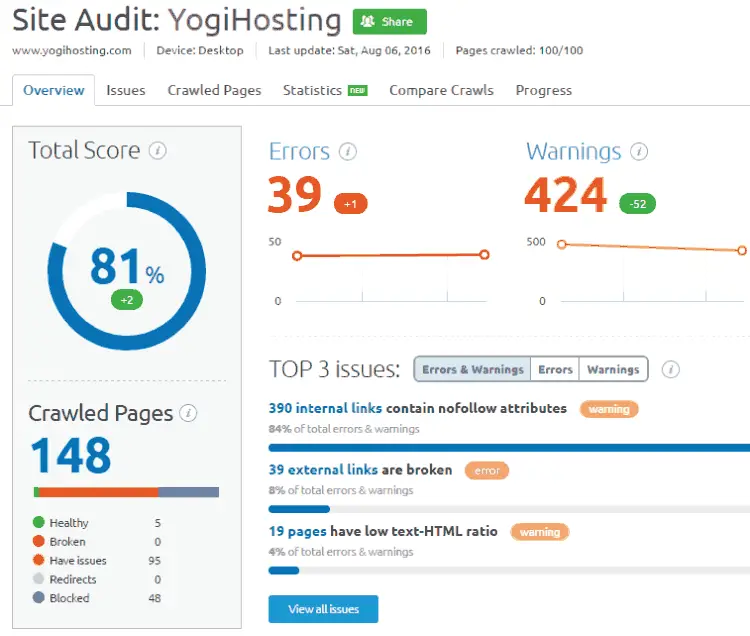Click the -52 warnings change badge
The image size is (750, 636).
(x=637, y=204)
